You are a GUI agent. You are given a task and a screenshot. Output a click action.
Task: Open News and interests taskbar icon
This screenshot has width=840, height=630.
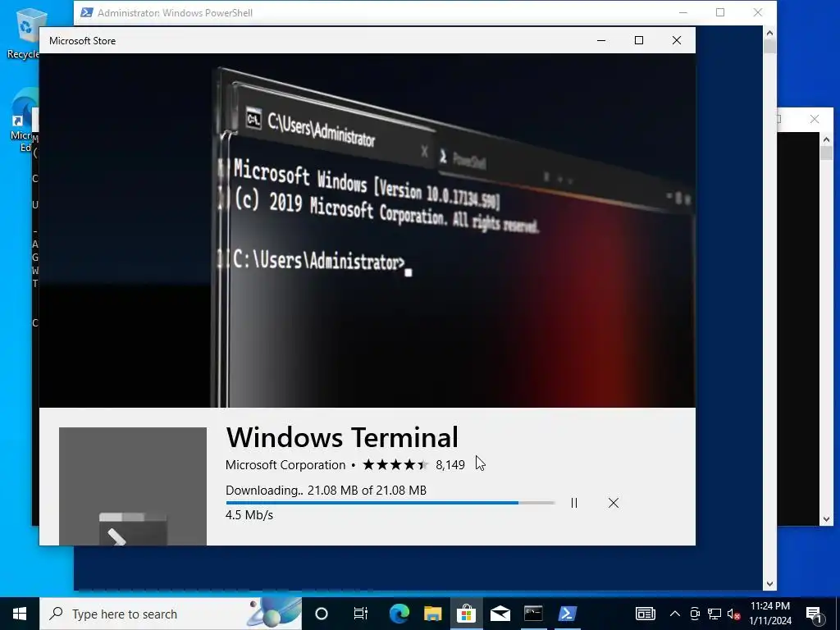pos(645,614)
